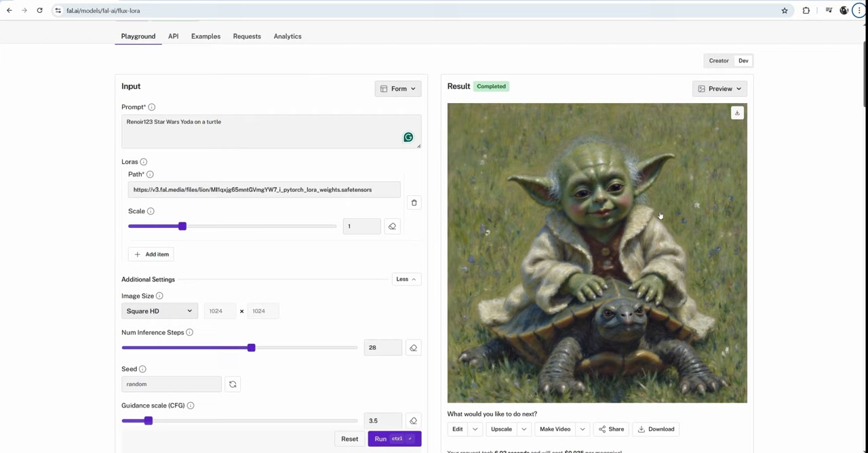Click the Seed input field
Image resolution: width=868 pixels, height=453 pixels.
pos(172,385)
